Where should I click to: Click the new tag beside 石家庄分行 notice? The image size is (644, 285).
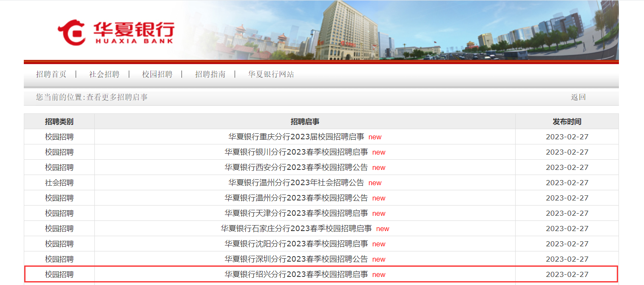[383, 229]
